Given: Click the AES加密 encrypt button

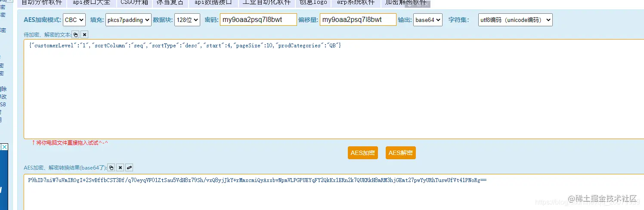Looking at the screenshot, I should coord(363,153).
